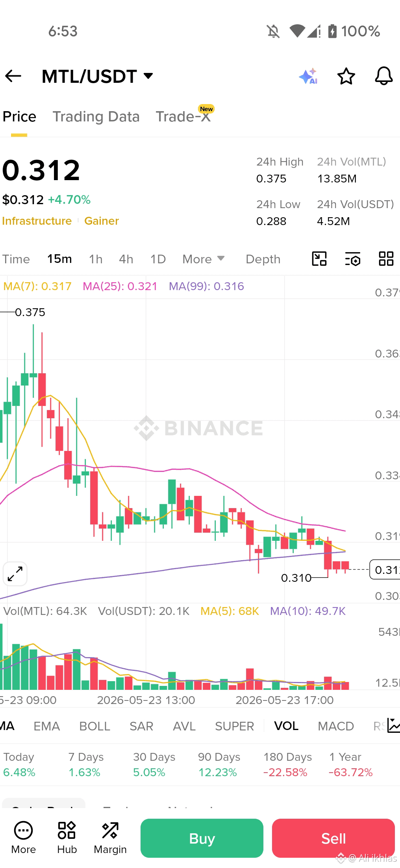Tap the MA(7): 0.317 label
The height and width of the screenshot is (868, 400).
point(37,286)
